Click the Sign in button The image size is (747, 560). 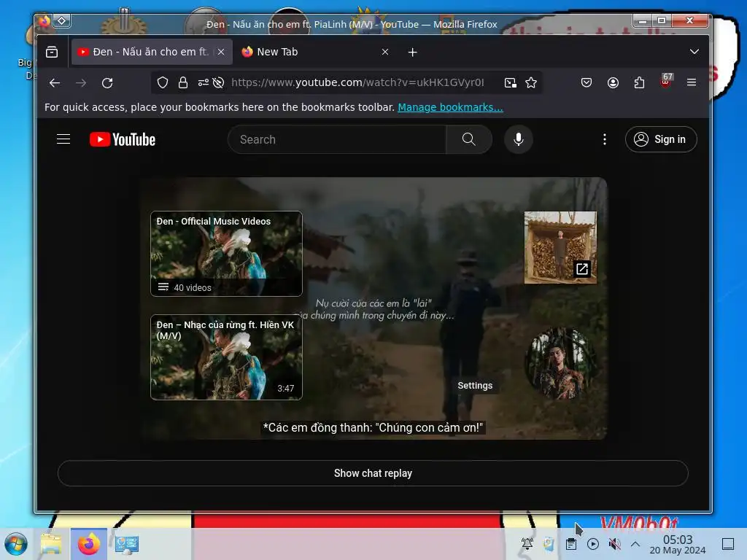point(661,139)
